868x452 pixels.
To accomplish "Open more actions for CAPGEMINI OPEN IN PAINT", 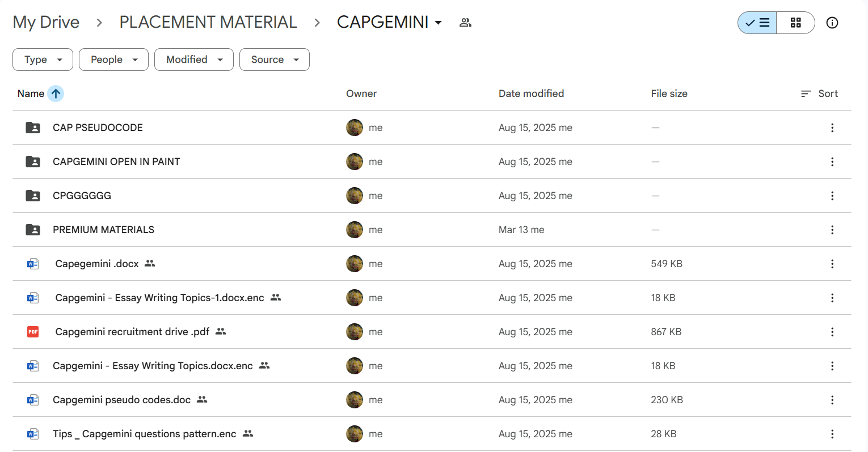I will pyautogui.click(x=832, y=162).
